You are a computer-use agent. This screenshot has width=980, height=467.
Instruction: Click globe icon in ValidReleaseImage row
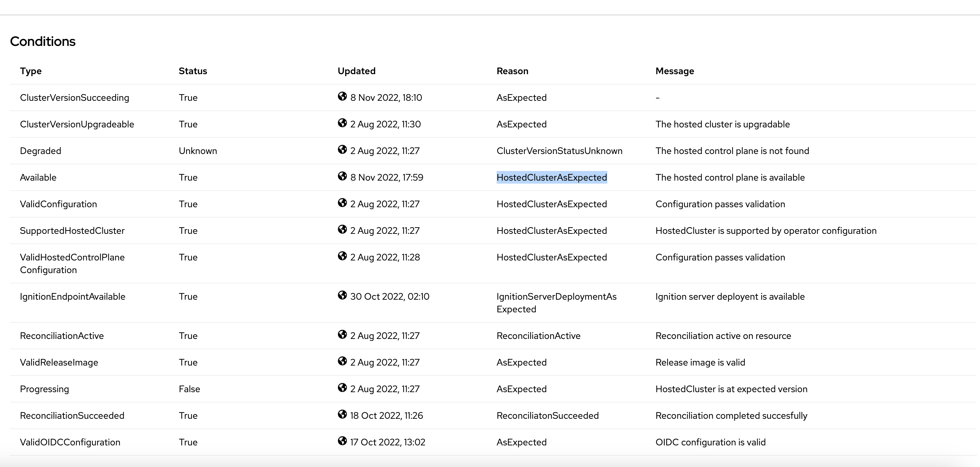(x=342, y=361)
